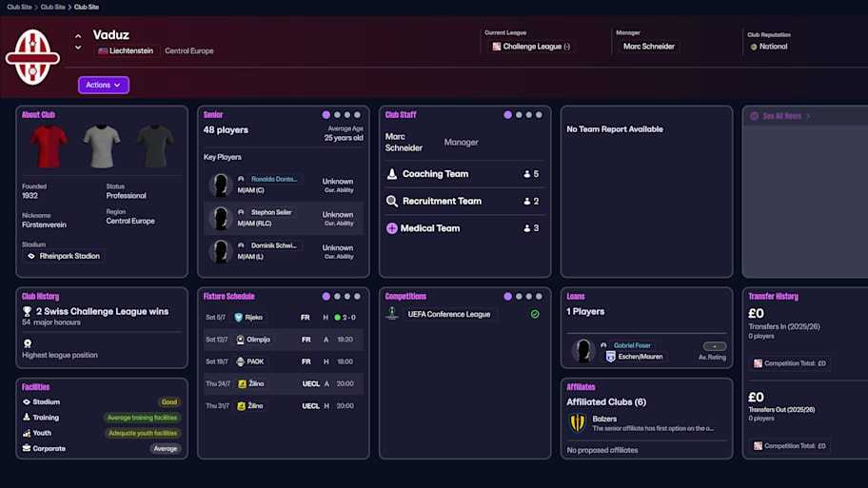The height and width of the screenshot is (488, 868).
Task: Click Transfers Out Competition Total tag
Action: pyautogui.click(x=790, y=446)
